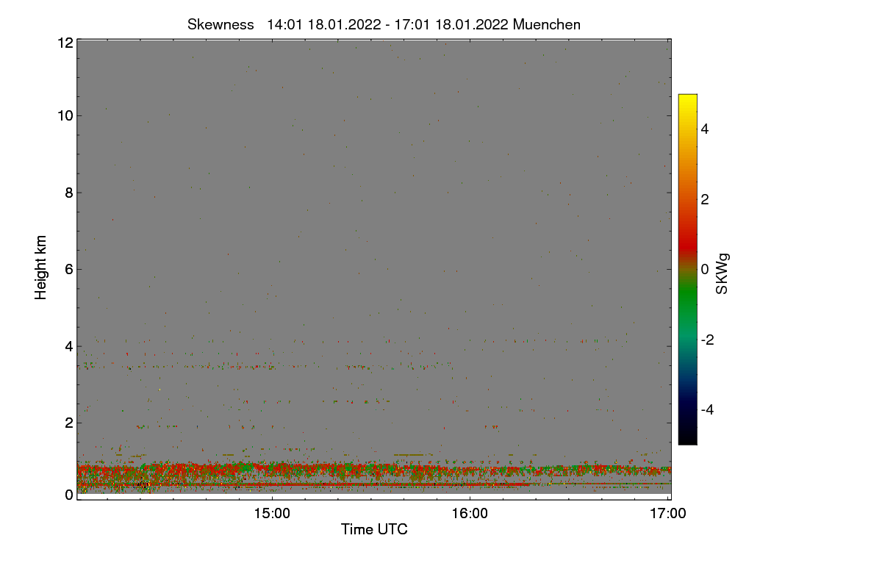Click the height axis label 2
Screen dimensions: 882x588
pos(68,423)
